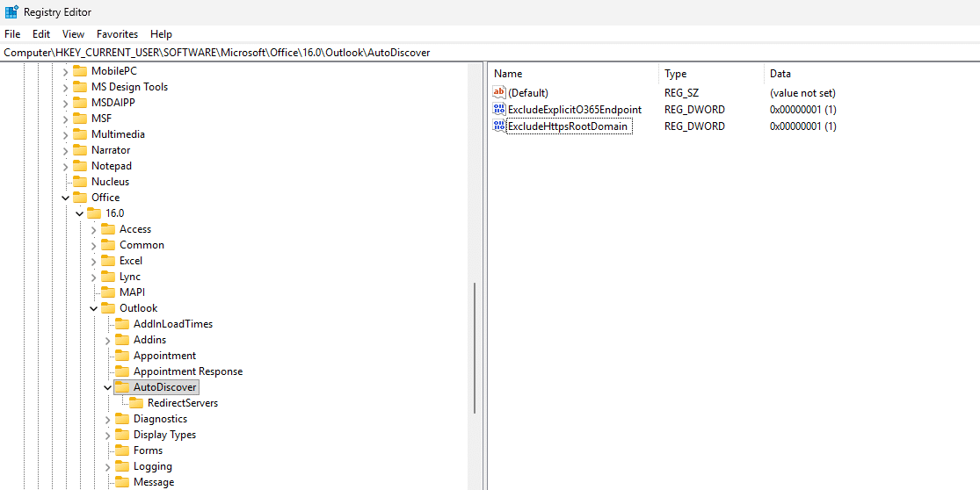Click the AddInLoadTimes folder icon
Screen dimensions: 980x490
122,324
